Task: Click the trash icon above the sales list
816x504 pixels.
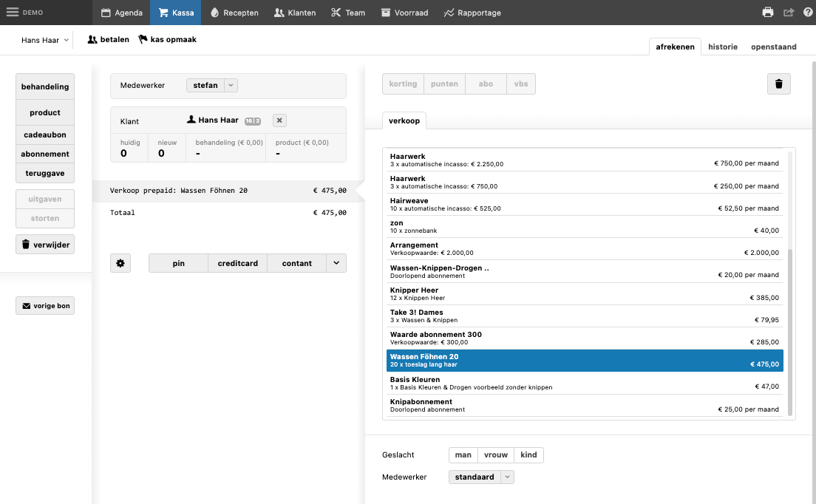Action: [x=778, y=84]
